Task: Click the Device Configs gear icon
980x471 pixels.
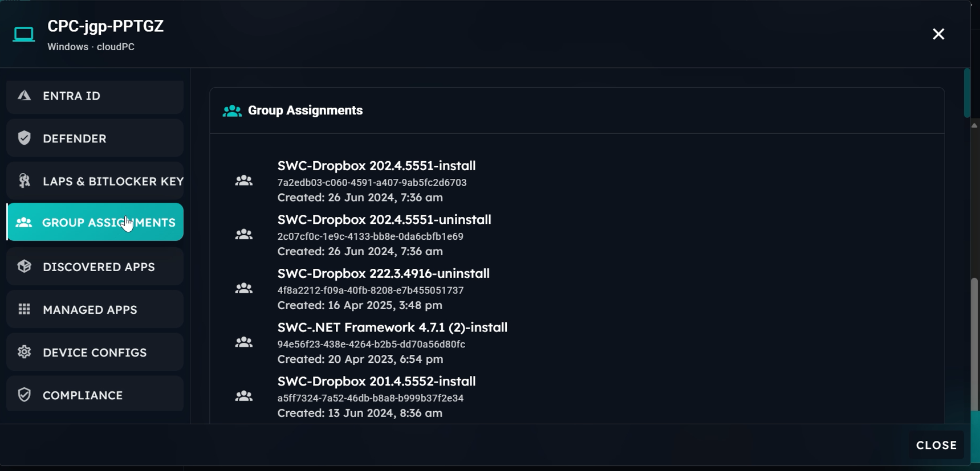Action: tap(24, 352)
